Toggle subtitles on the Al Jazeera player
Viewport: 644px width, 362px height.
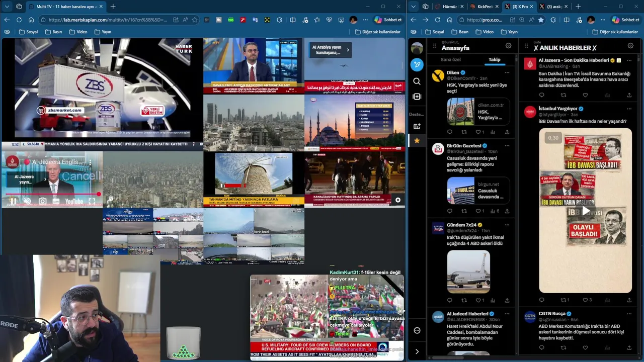click(x=56, y=201)
